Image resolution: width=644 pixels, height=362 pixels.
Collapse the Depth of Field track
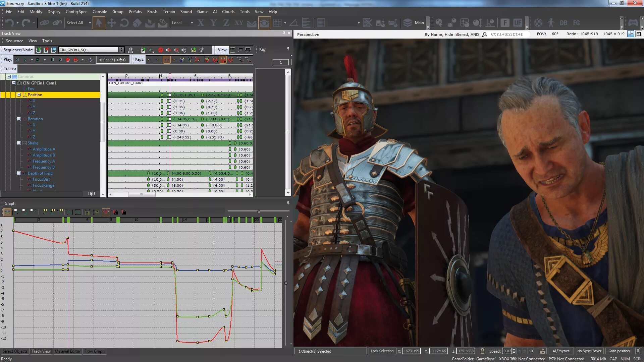click(x=19, y=173)
